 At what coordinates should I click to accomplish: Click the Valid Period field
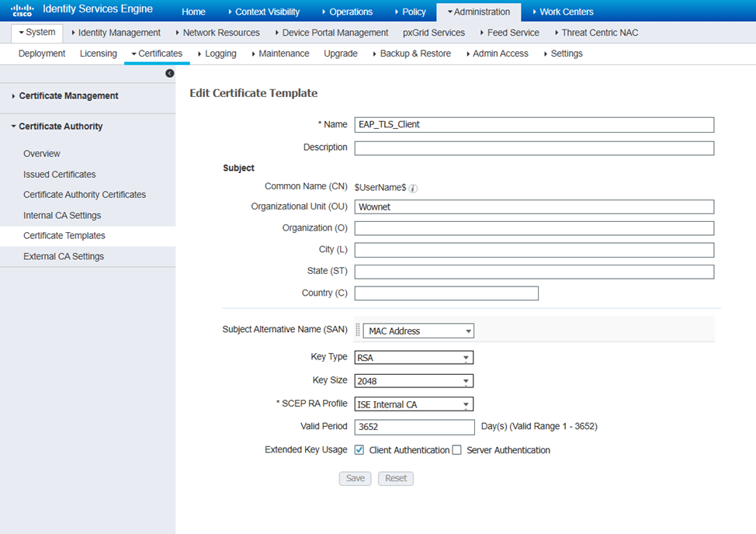pos(414,427)
